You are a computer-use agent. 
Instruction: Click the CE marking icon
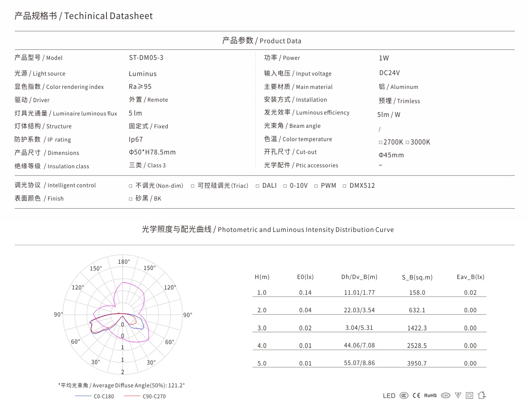tap(416, 395)
